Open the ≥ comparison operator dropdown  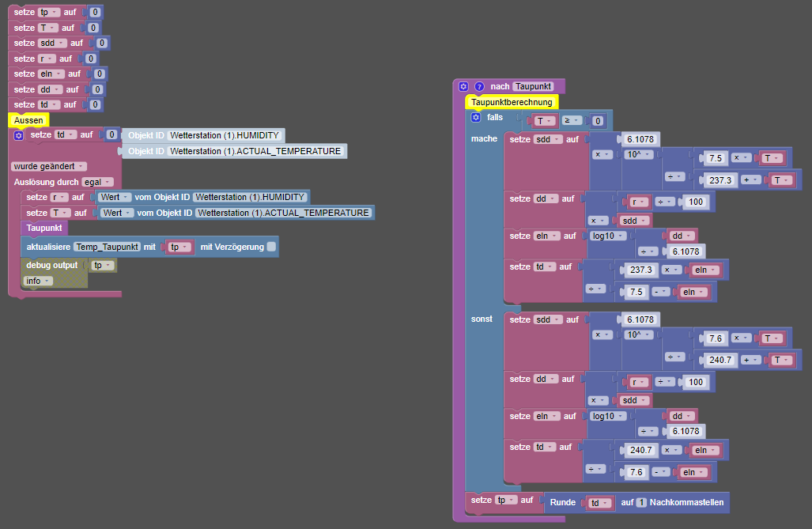click(x=572, y=121)
